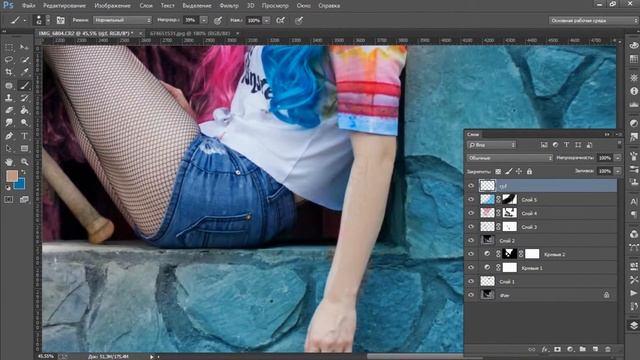
Task: Select the Brush tool in toolbox
Action: pyautogui.click(x=24, y=86)
